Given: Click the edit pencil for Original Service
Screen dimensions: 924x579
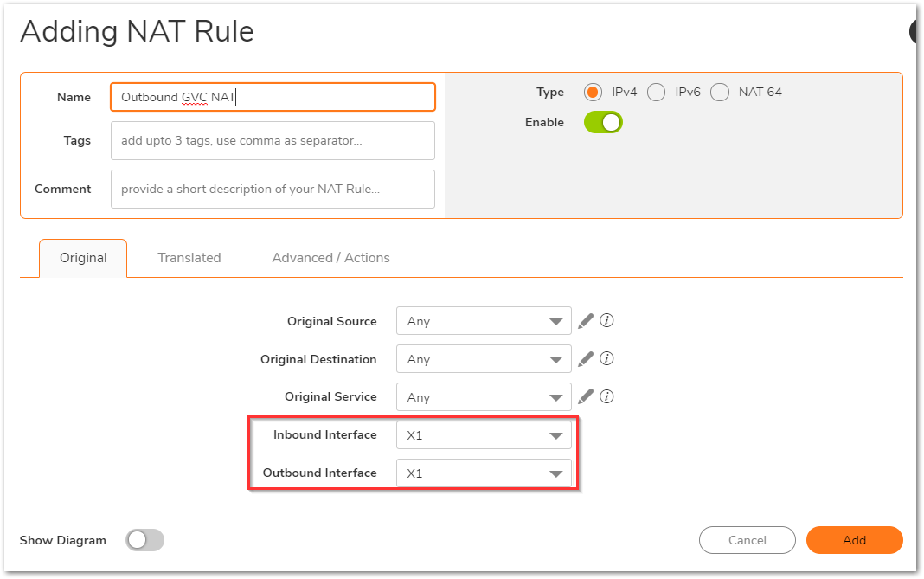Looking at the screenshot, I should point(586,396).
